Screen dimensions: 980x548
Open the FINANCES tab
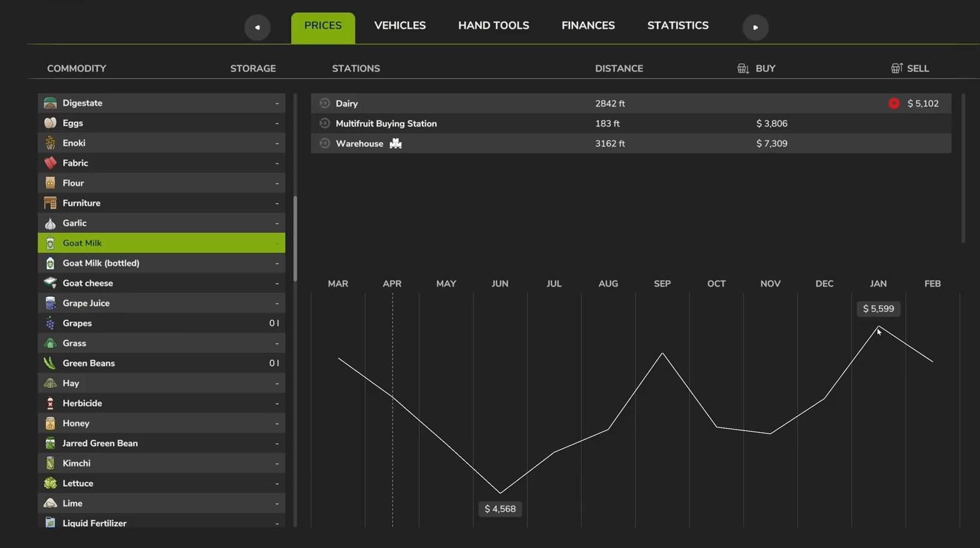[588, 26]
